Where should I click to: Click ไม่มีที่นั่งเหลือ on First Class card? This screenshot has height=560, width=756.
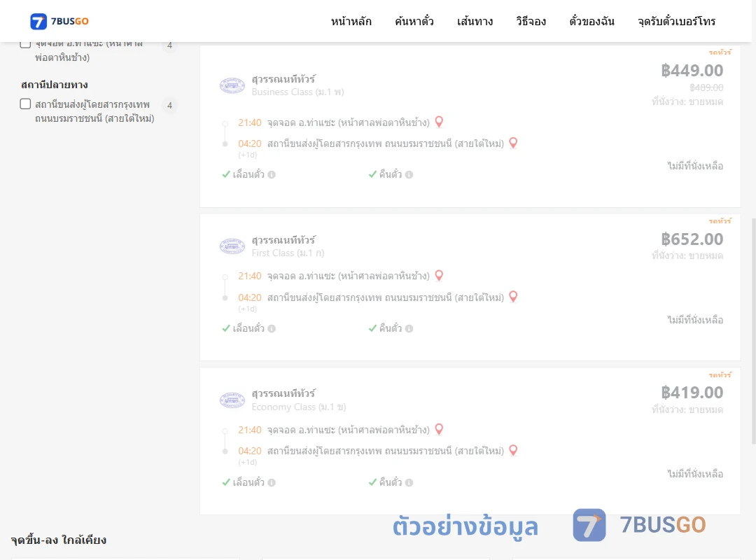click(x=695, y=320)
